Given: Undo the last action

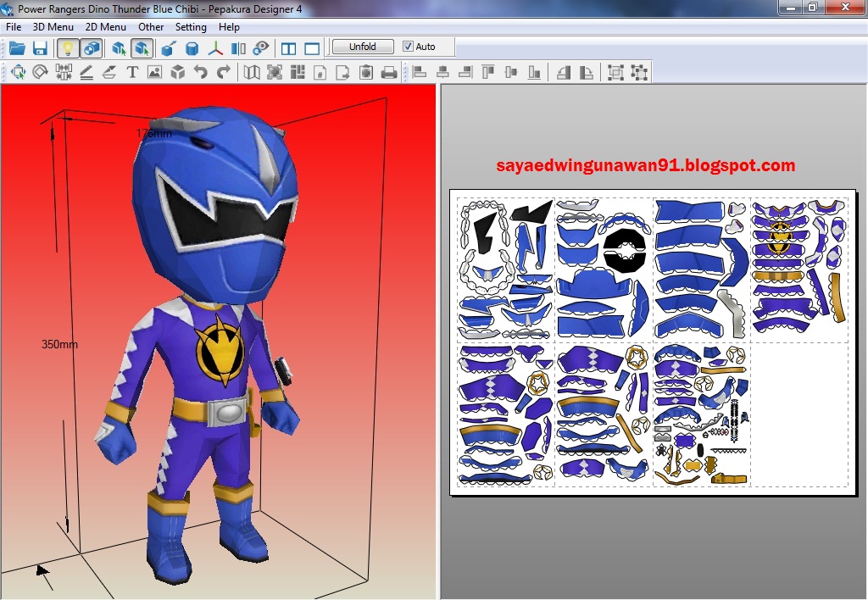Looking at the screenshot, I should [201, 72].
